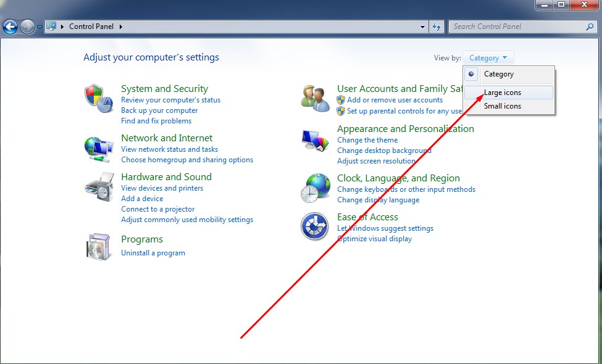602x364 pixels.
Task: Open the Programs disc box icon
Action: [x=99, y=247]
